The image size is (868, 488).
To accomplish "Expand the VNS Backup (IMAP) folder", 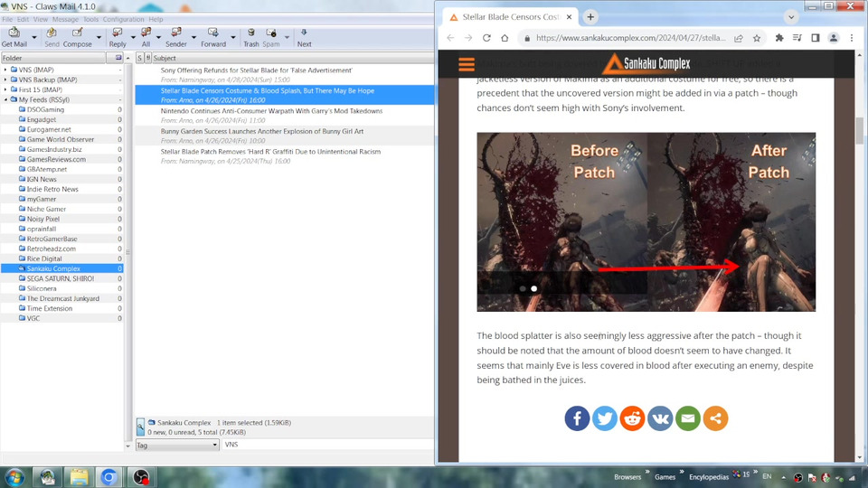I will click(5, 80).
